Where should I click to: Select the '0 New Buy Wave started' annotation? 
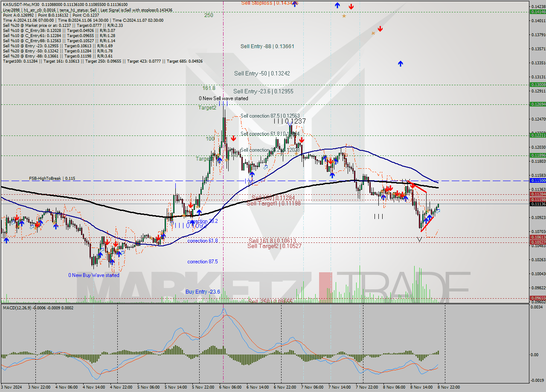94,275
